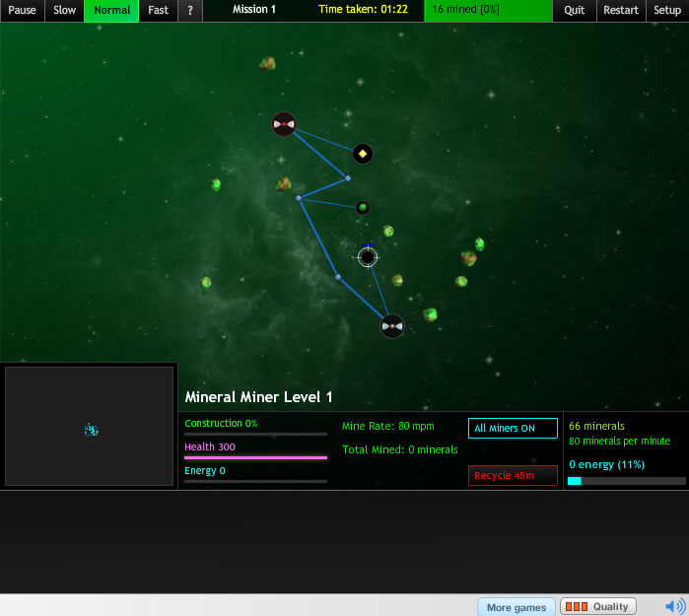Click the '66 minerals' counter
This screenshot has width=689, height=616.
596,426
